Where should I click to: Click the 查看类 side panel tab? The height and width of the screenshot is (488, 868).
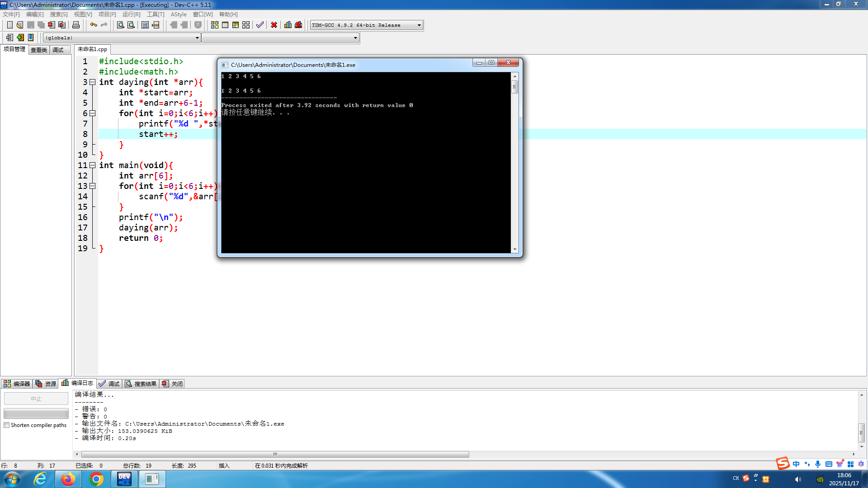39,50
